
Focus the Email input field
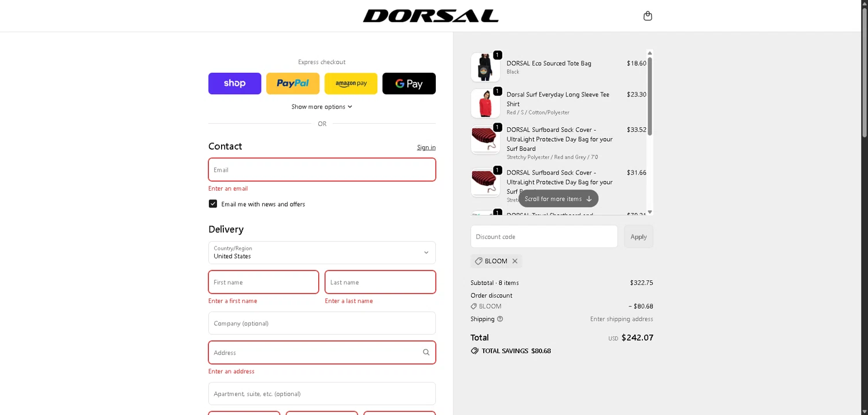pyautogui.click(x=322, y=170)
